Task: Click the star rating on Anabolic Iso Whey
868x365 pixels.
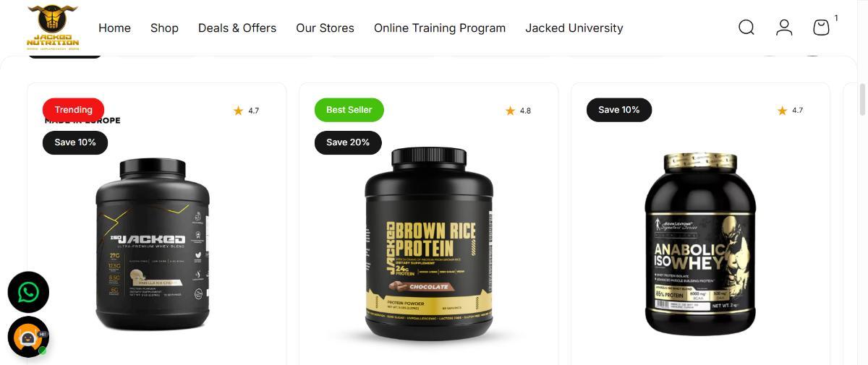Action: 790,111
